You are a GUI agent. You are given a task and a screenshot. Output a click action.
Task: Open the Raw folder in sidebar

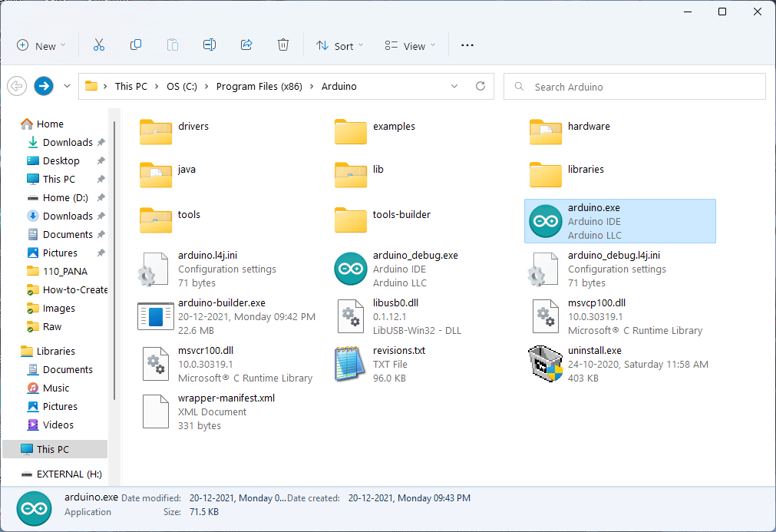coord(45,326)
